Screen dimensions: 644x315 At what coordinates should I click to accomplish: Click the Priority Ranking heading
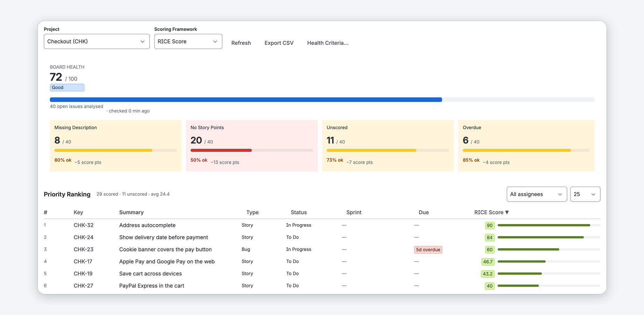point(67,194)
